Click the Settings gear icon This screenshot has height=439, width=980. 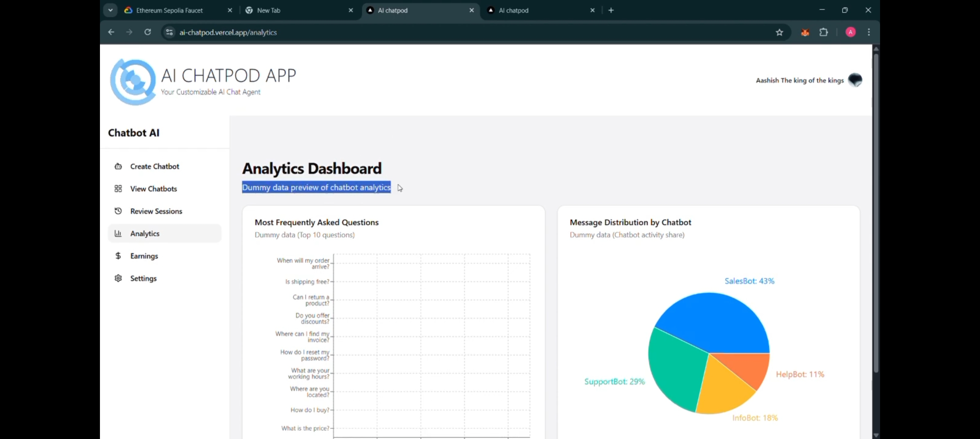coord(118,278)
